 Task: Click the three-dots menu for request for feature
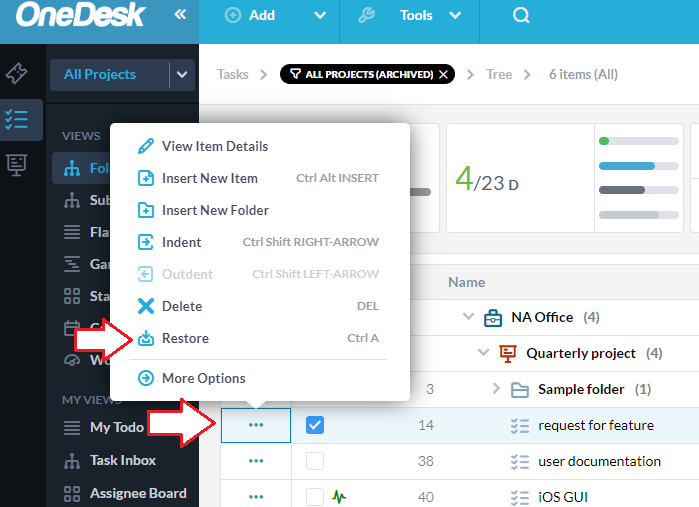[x=256, y=425]
